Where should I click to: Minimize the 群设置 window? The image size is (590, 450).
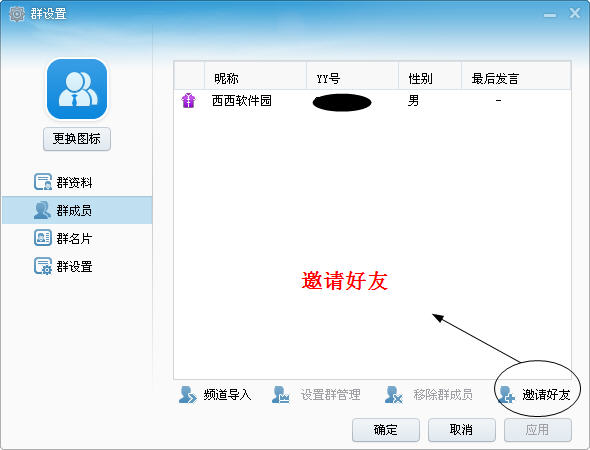pos(550,15)
